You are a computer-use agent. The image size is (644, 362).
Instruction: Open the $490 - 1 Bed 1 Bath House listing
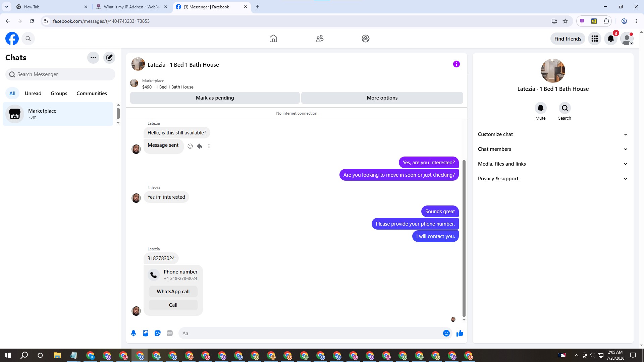(168, 87)
